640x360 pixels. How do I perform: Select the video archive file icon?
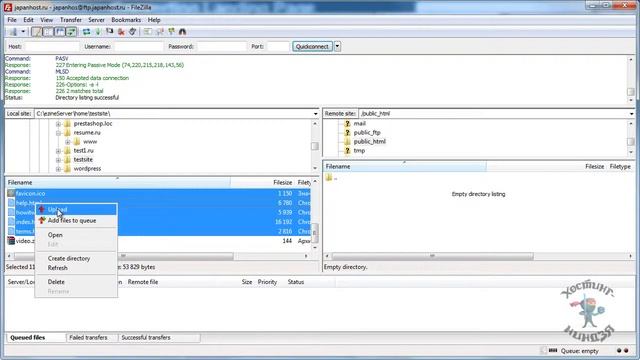pos(11,241)
